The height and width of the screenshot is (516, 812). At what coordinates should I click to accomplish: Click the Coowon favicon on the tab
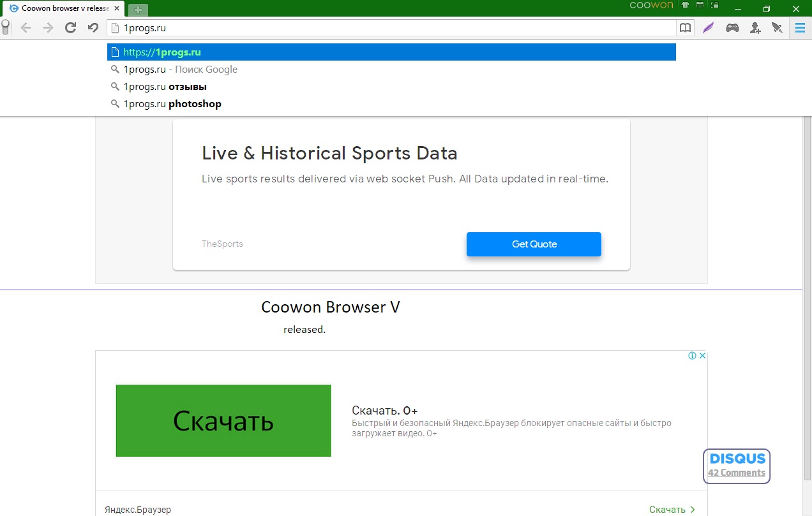click(14, 9)
